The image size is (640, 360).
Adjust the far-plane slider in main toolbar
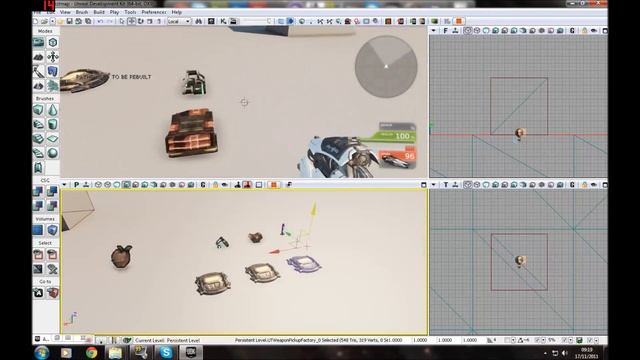[x=257, y=21]
